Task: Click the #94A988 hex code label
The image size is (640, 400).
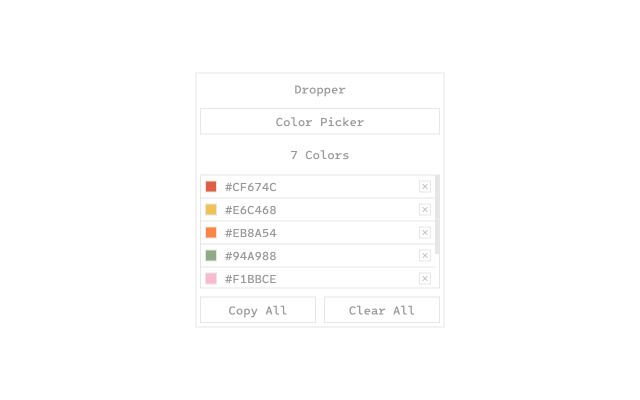Action: pyautogui.click(x=251, y=256)
